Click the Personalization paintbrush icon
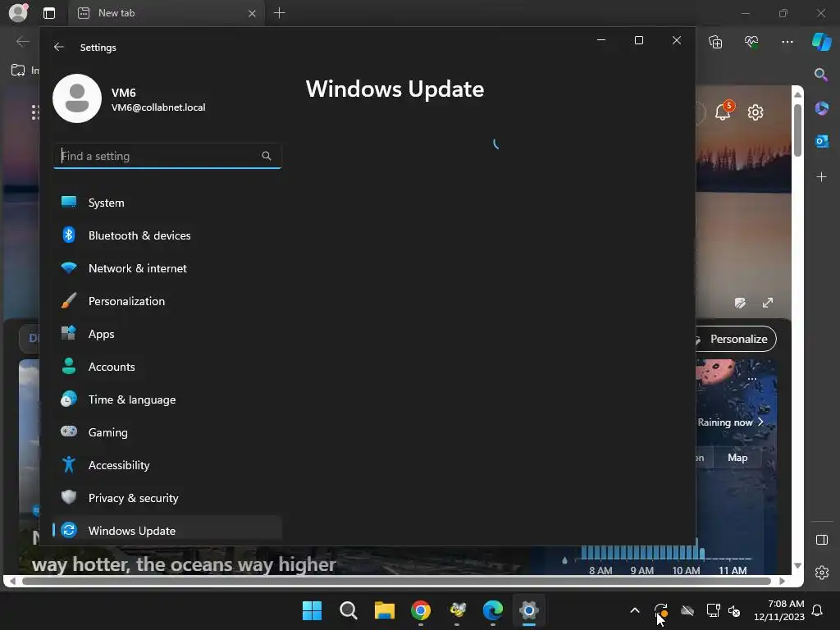 tap(69, 300)
